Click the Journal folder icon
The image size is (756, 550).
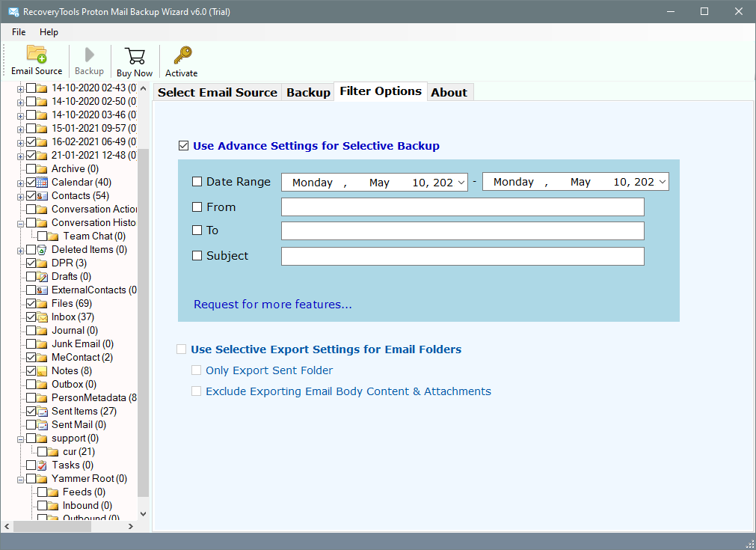[x=42, y=331]
